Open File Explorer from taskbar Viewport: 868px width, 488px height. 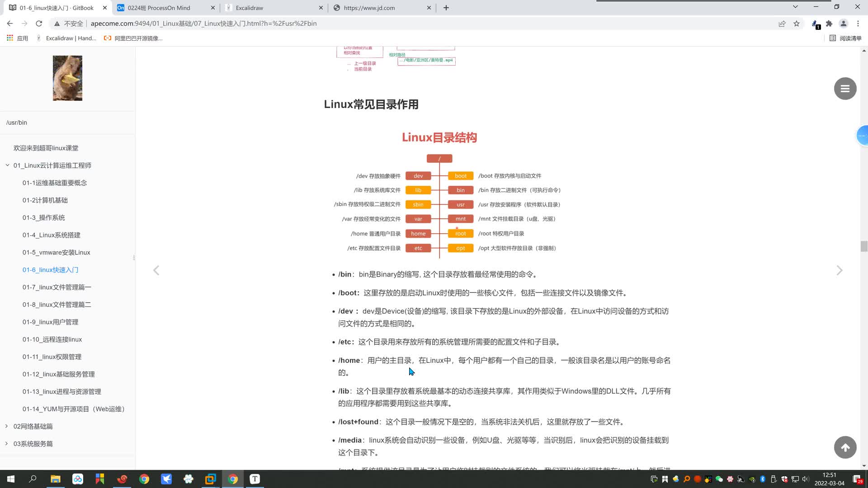click(x=55, y=479)
